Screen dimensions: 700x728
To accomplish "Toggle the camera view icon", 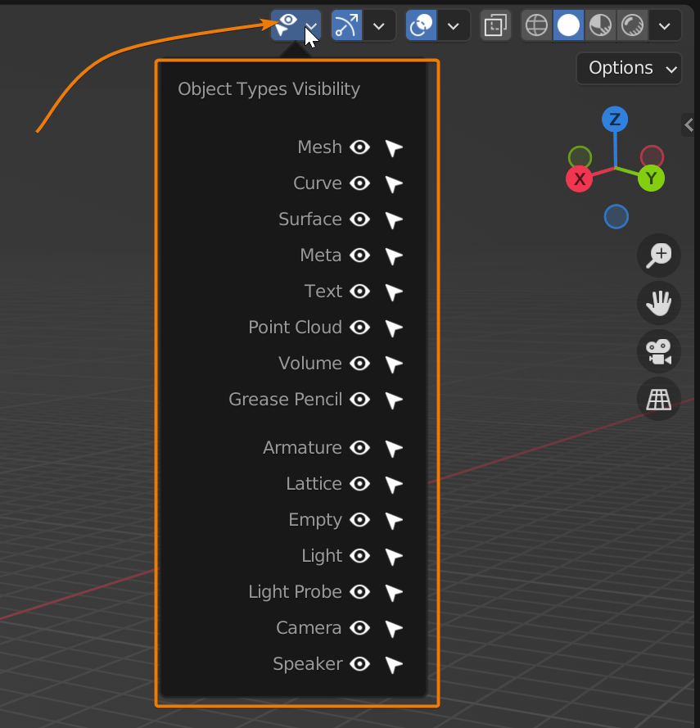I will [x=658, y=351].
